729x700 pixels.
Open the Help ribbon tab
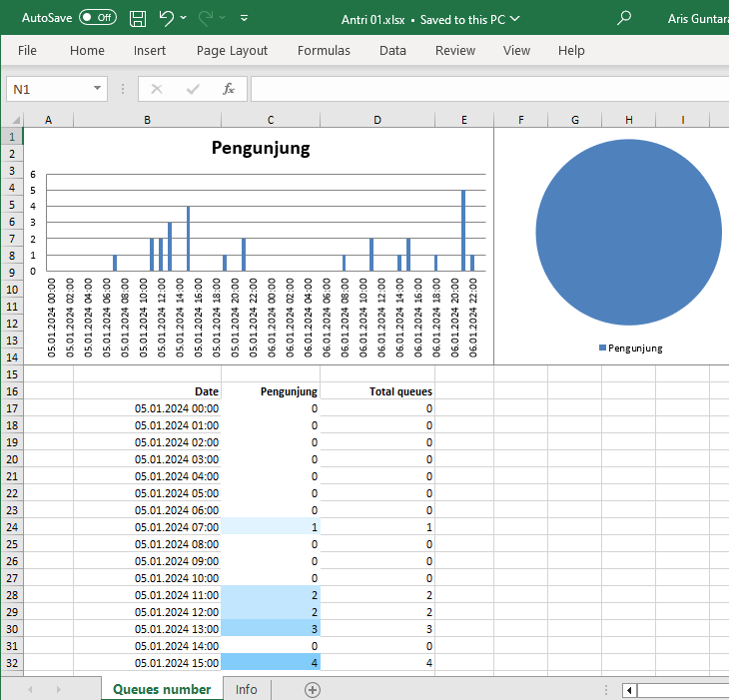pos(571,50)
